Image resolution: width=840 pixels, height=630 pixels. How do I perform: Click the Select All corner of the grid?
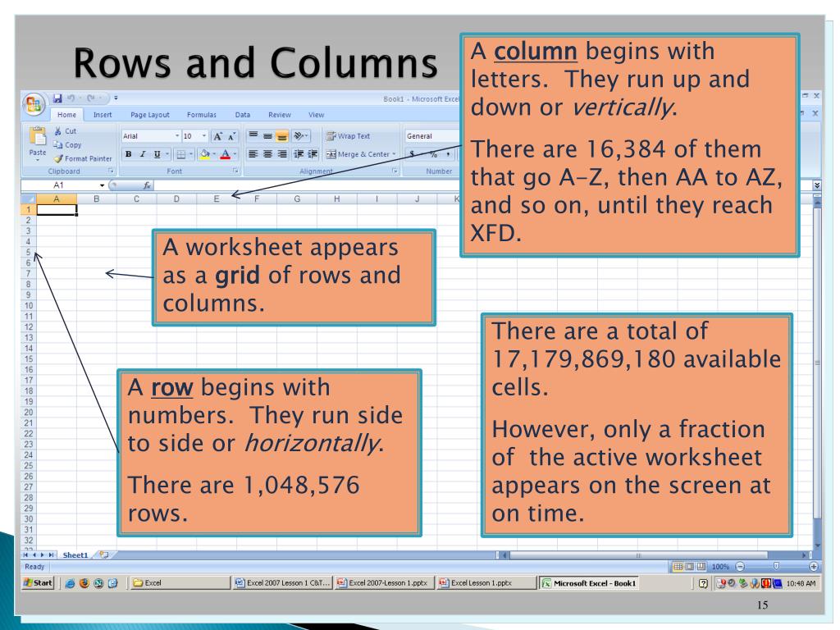click(x=29, y=199)
